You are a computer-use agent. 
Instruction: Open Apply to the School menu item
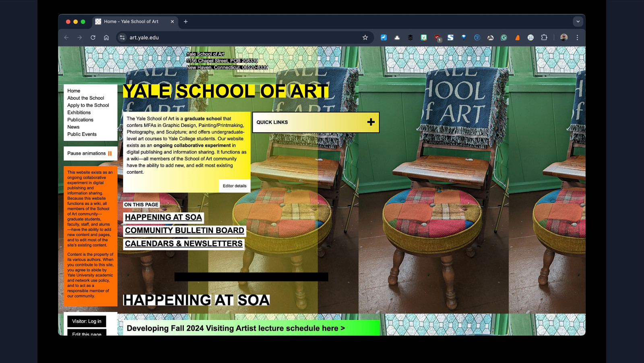[88, 106]
